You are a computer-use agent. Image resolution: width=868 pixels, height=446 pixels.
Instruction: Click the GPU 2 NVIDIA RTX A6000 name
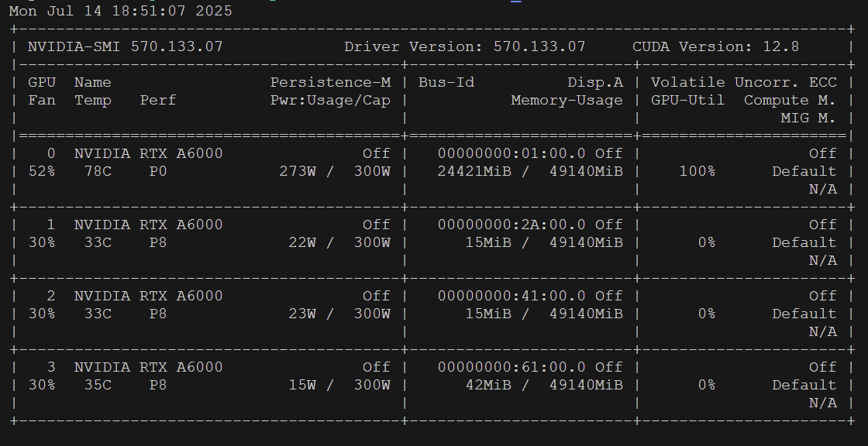(148, 296)
